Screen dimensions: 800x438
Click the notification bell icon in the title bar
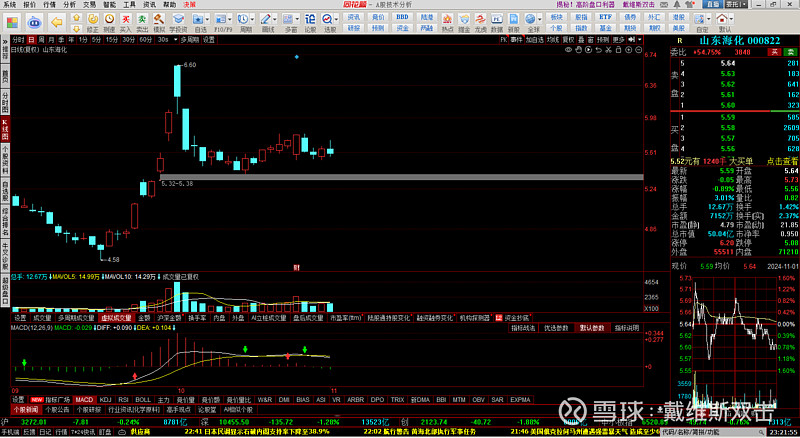coord(677,4)
